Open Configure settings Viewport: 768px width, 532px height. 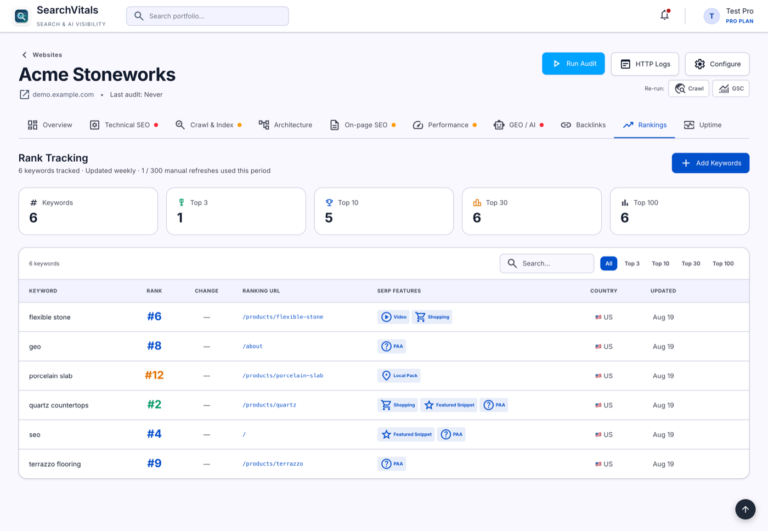point(718,64)
